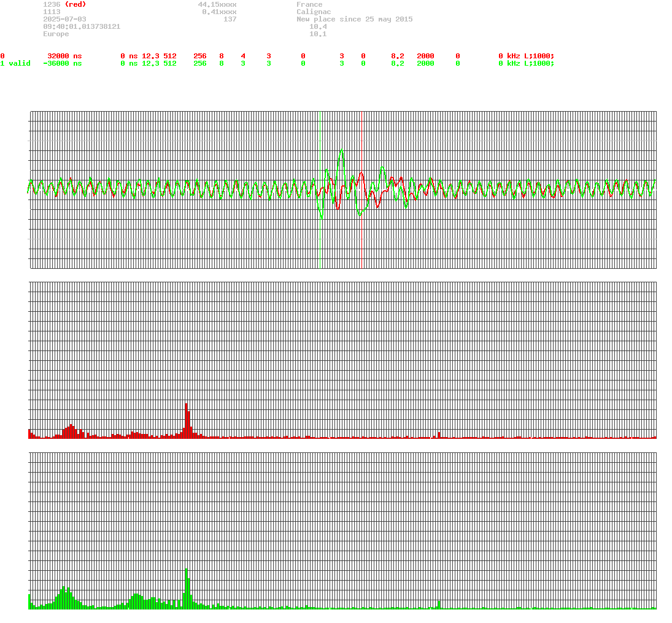The image size is (672, 623).
Task: Click the Europe region label
Action: coord(56,34)
